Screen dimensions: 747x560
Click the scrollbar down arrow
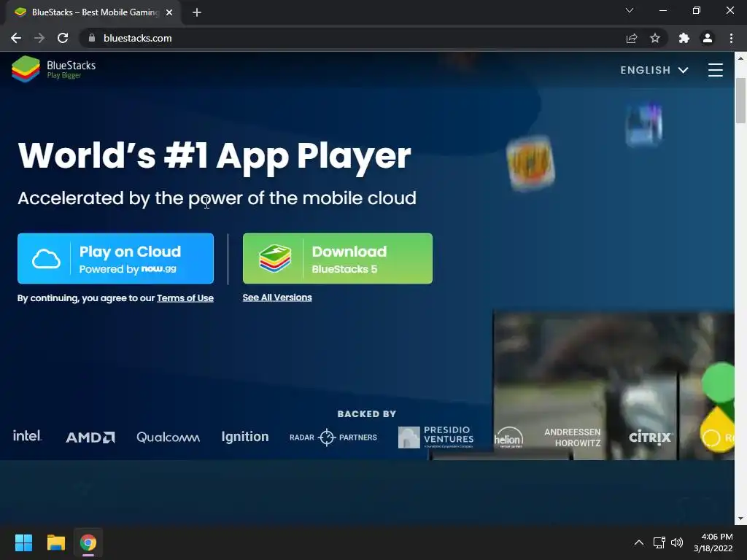(x=740, y=519)
